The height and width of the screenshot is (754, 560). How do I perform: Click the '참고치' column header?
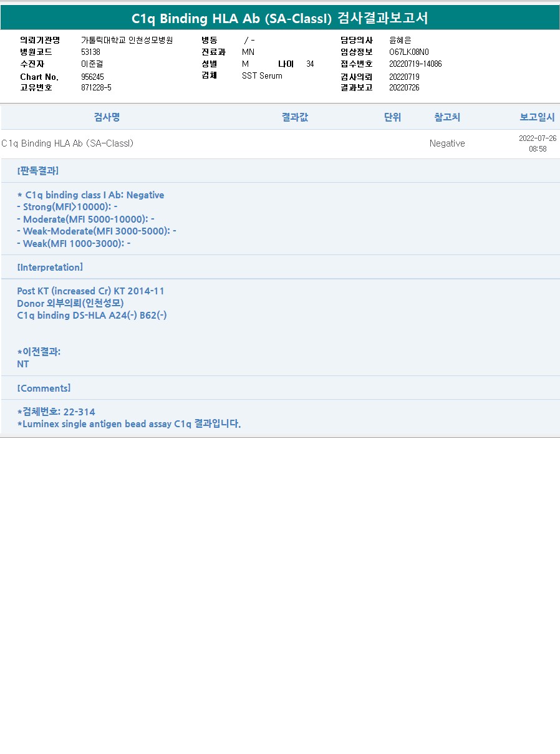(x=447, y=117)
